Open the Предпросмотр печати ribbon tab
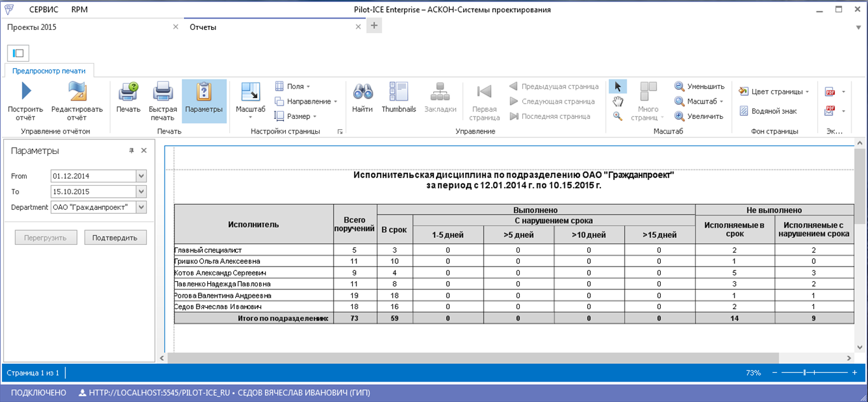The width and height of the screenshot is (868, 402). (x=50, y=71)
